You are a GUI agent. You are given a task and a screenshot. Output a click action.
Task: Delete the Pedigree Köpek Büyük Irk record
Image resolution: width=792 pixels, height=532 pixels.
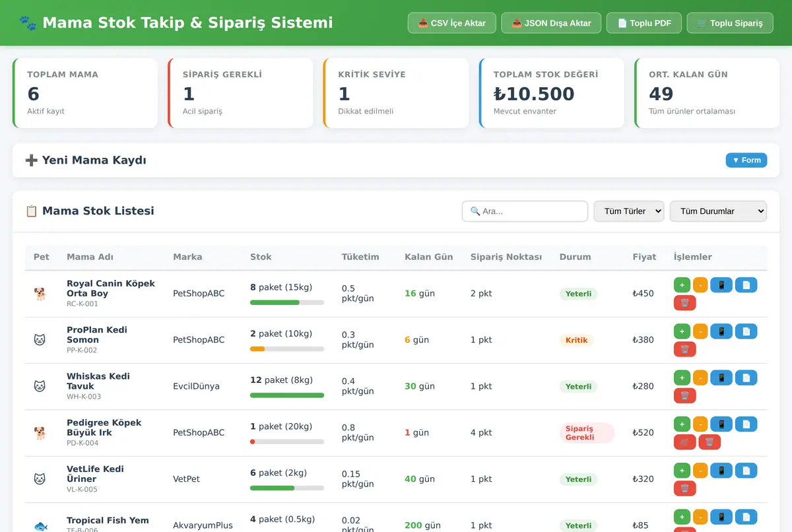point(709,442)
